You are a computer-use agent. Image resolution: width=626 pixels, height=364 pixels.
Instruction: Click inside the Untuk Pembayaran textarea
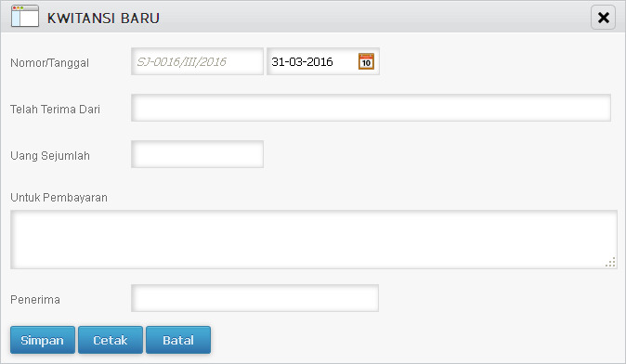point(314,240)
